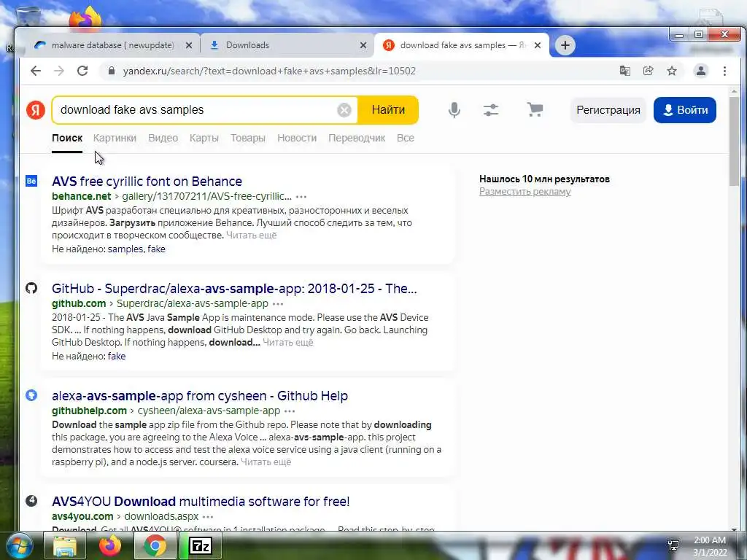Close the malware database tab
This screenshot has width=747, height=560.
point(189,45)
